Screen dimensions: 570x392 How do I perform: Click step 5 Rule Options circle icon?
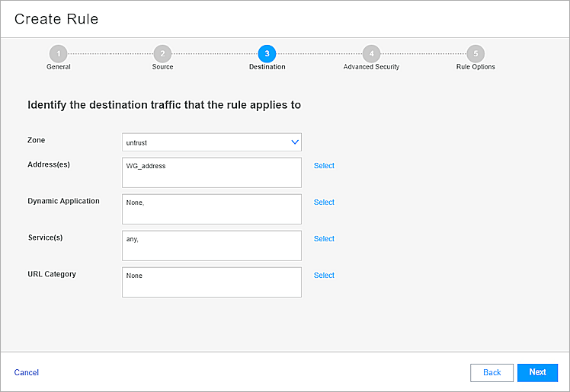[x=476, y=53]
